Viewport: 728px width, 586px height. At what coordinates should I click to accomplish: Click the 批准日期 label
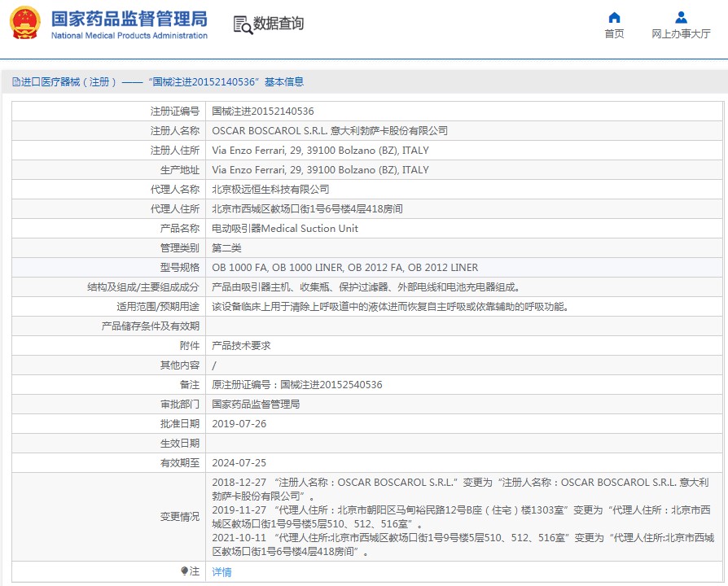pos(180,423)
